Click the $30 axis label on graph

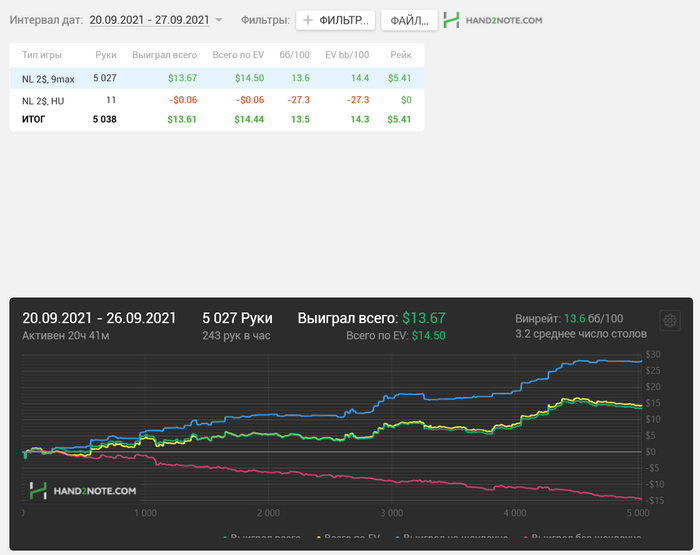click(653, 355)
